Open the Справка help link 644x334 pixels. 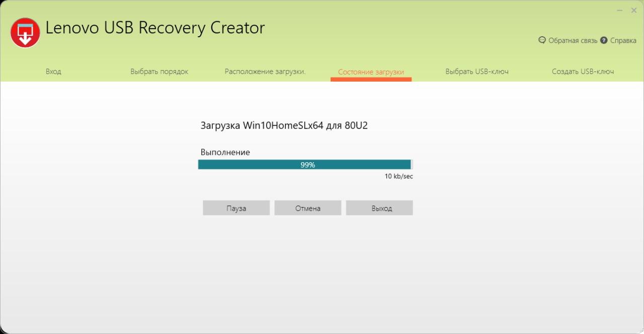(623, 40)
